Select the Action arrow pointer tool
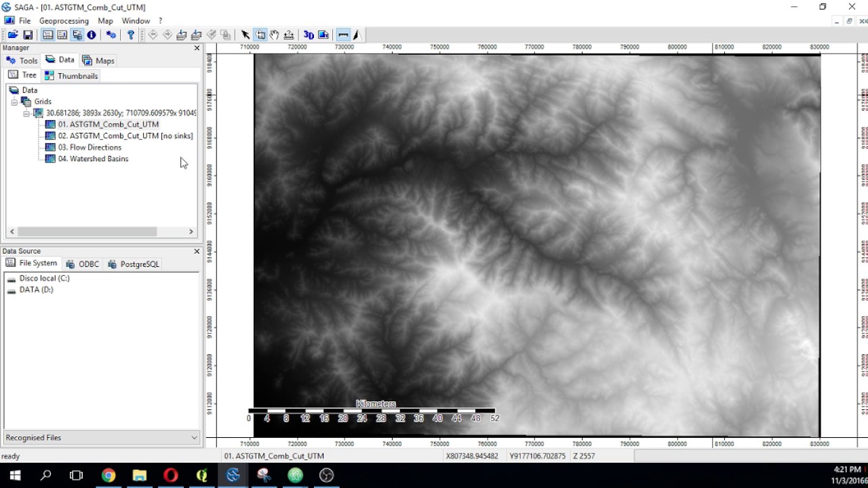868x488 pixels. pos(245,35)
